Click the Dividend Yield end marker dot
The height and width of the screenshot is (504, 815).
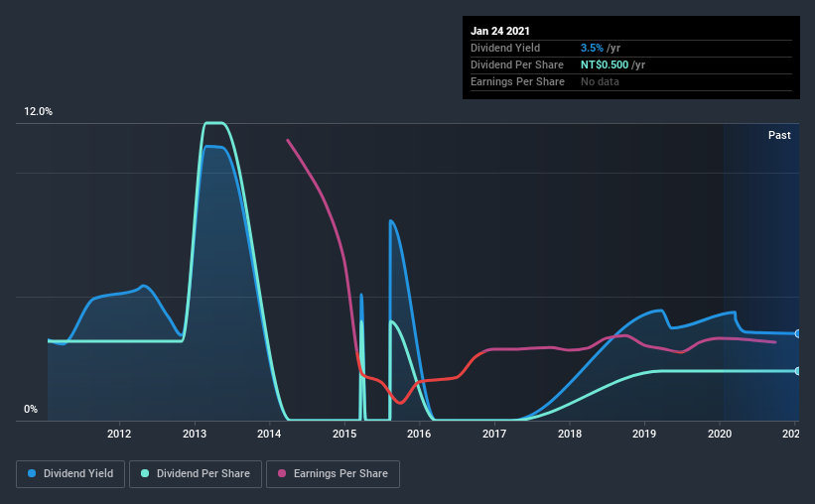(797, 333)
